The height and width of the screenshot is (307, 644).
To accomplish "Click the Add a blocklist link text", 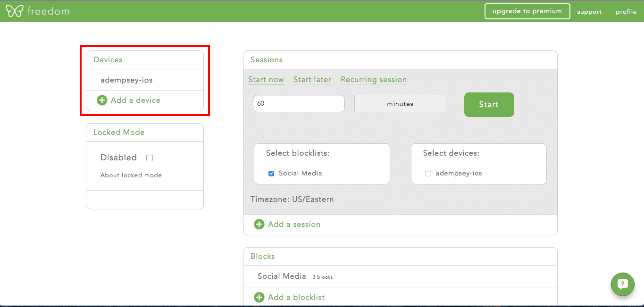I will pyautogui.click(x=296, y=297).
